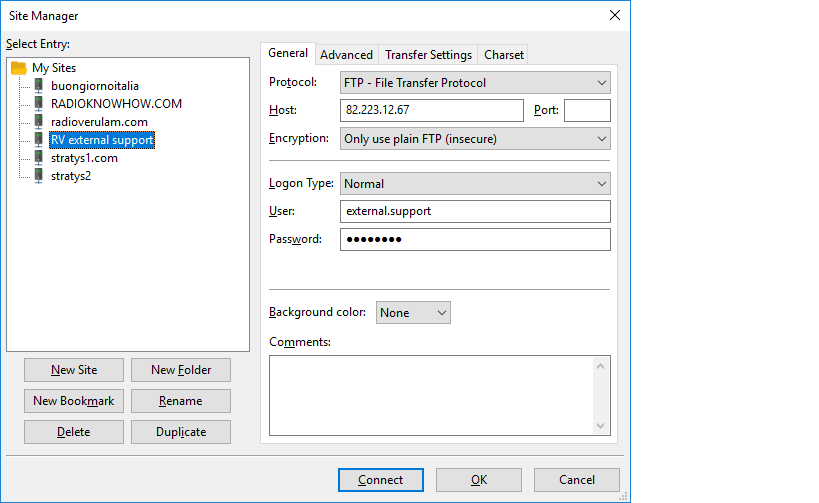The image size is (819, 503).
Task: Select the RADIOKNOWHOW.COM site entry
Action: 116,103
